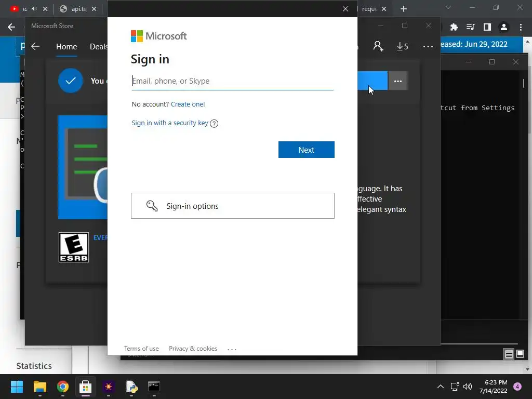Click the ESRB Everyone rating badge

click(74, 247)
